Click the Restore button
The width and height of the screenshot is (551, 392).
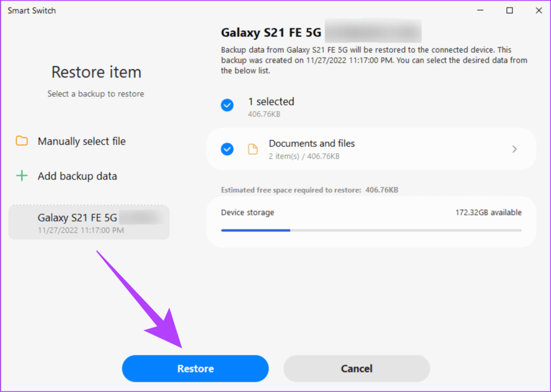195,368
